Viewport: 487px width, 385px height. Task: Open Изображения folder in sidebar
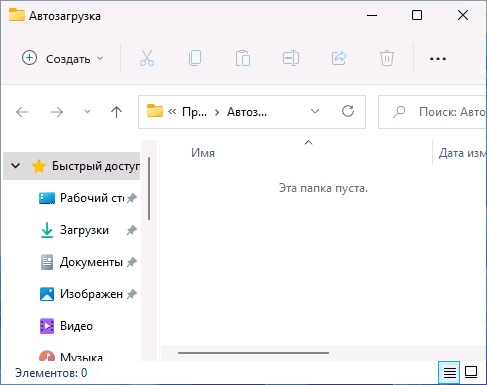coord(82,294)
